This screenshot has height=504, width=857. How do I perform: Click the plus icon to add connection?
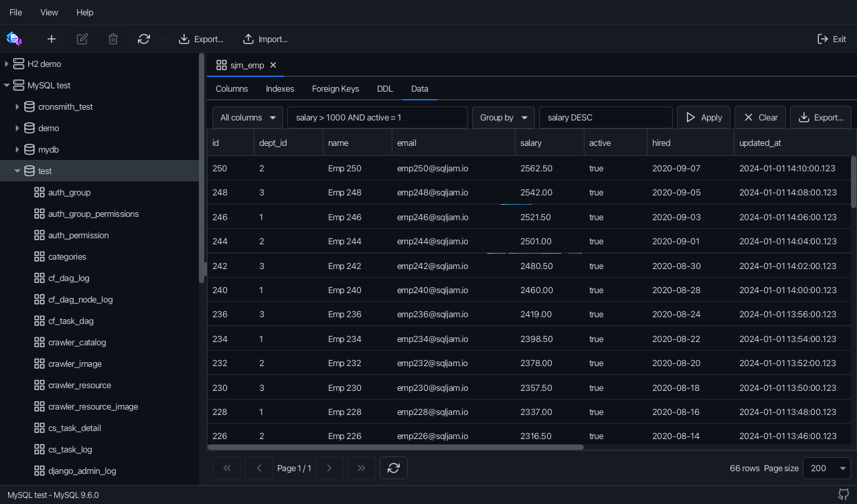52,39
